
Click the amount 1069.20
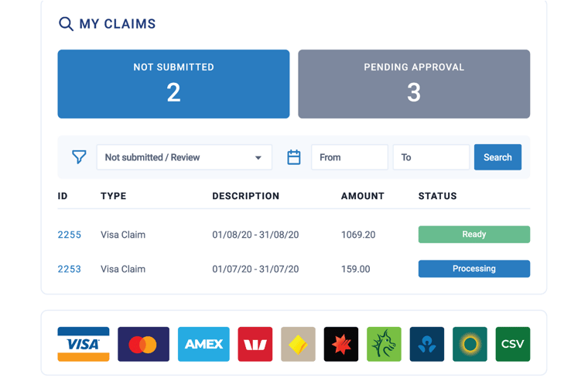pyautogui.click(x=358, y=235)
